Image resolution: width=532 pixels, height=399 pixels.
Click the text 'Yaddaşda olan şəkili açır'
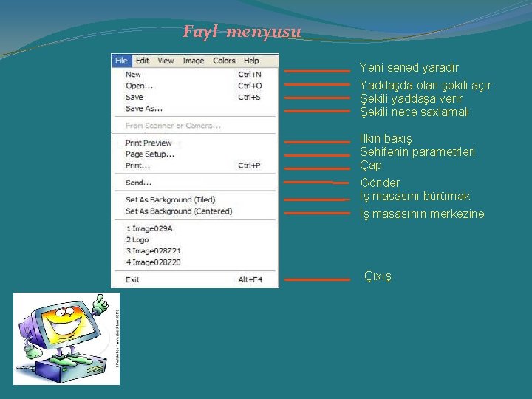coord(425,85)
